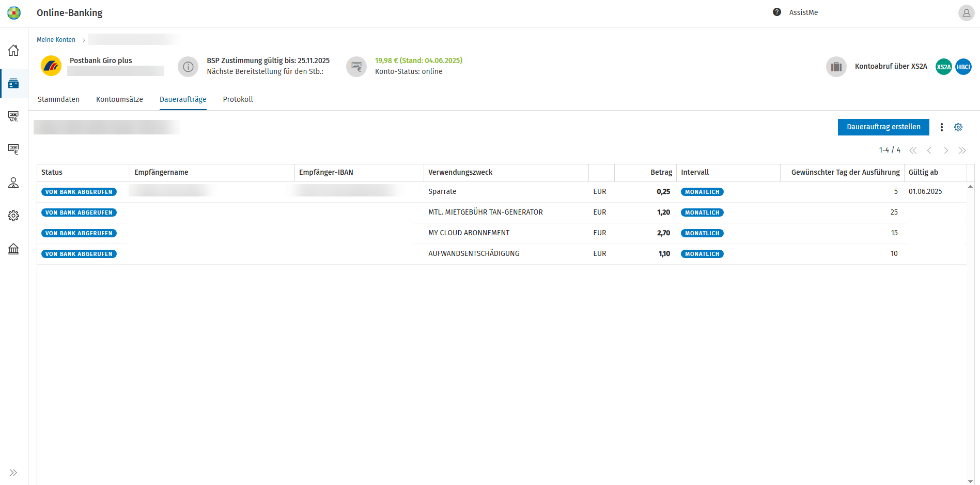Open the user profile avatar
The height and width of the screenshot is (485, 980).
click(966, 13)
